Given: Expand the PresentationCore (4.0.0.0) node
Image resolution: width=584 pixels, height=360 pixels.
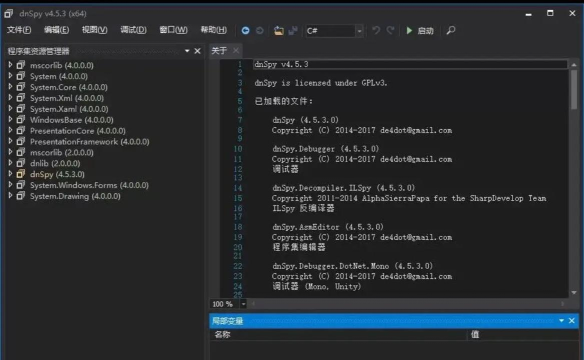Looking at the screenshot, I should tap(10, 130).
